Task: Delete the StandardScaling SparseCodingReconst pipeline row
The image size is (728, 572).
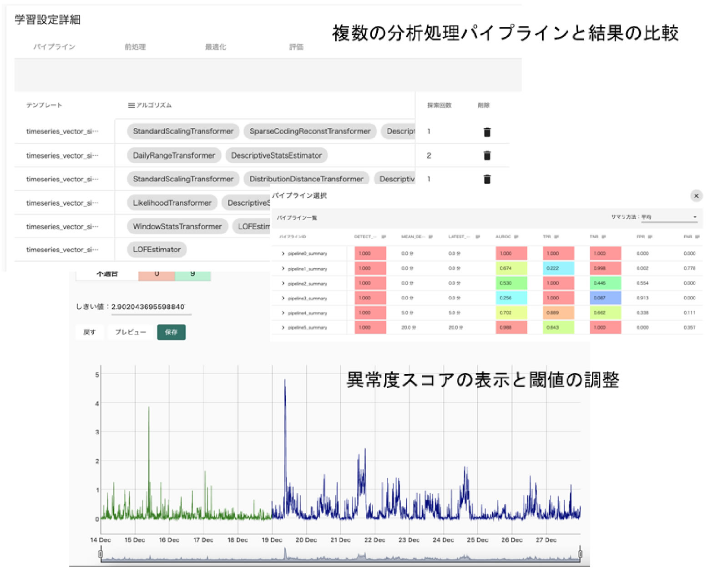Action: point(487,132)
